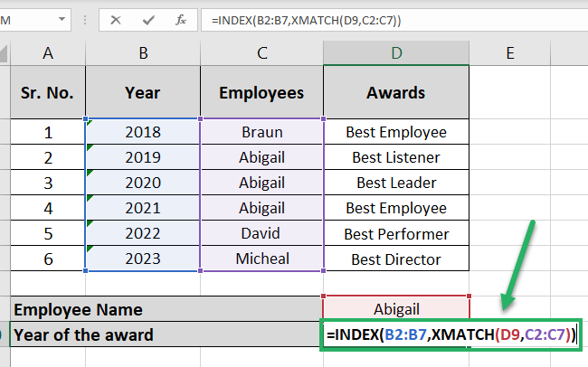Select the Braun employee cell
The height and width of the screenshot is (367, 588).
coord(262,132)
